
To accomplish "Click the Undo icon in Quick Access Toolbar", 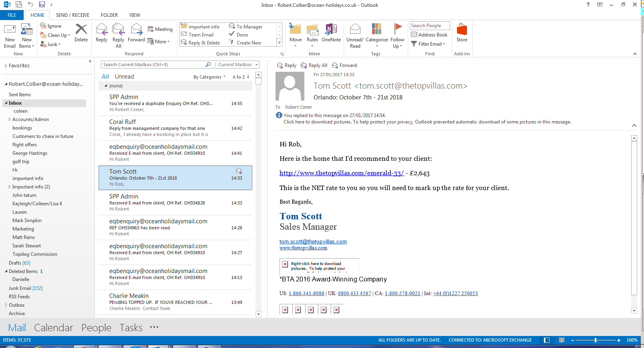I will pyautogui.click(x=30, y=5).
